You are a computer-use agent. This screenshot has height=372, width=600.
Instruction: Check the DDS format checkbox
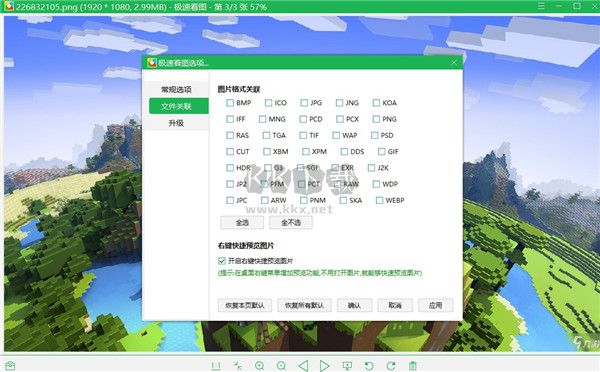click(x=344, y=152)
